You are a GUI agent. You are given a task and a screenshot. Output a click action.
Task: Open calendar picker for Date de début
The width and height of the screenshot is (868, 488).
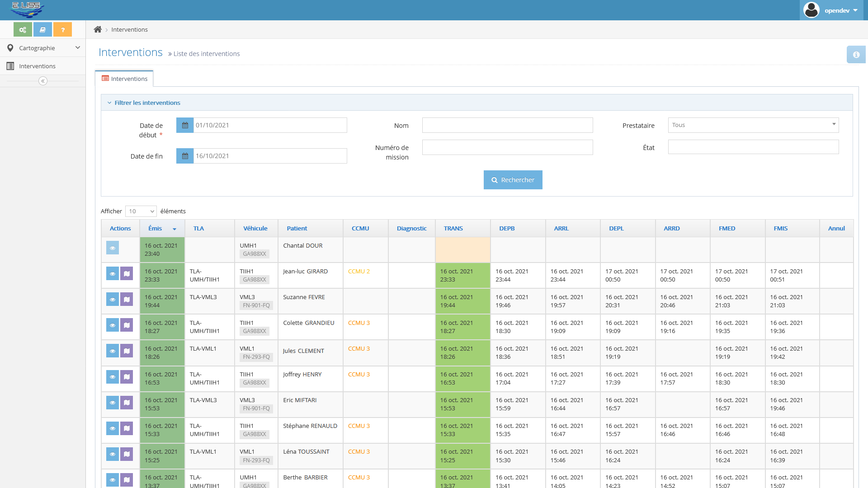point(185,125)
